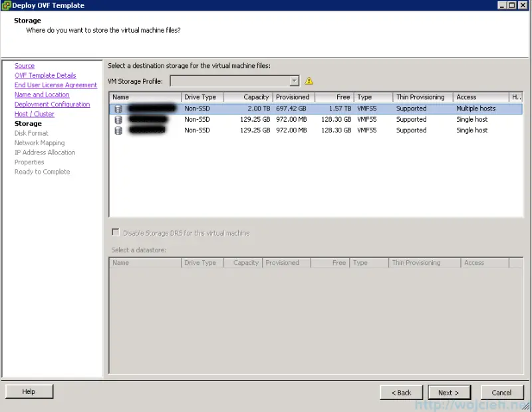Sort datastores by the Free column header
532x412 pixels.
point(332,97)
